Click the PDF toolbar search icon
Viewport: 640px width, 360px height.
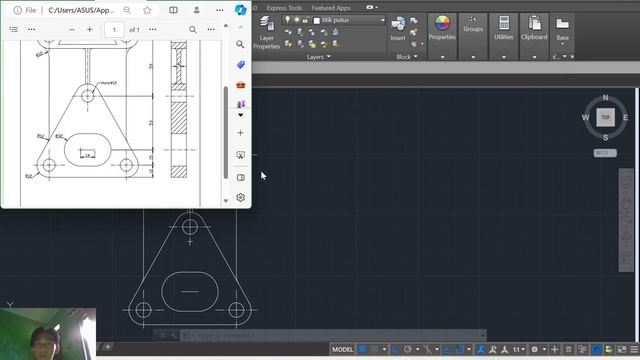tap(193, 29)
